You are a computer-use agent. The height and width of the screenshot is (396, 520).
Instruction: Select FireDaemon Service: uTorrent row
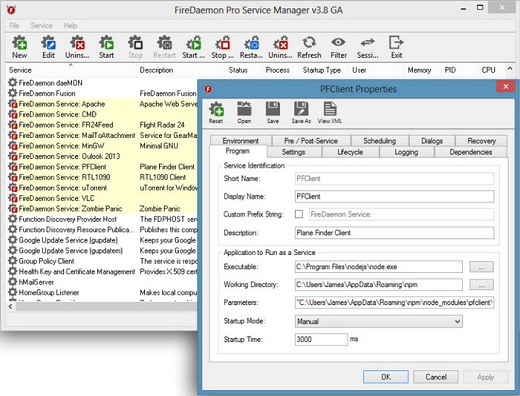[103, 188]
